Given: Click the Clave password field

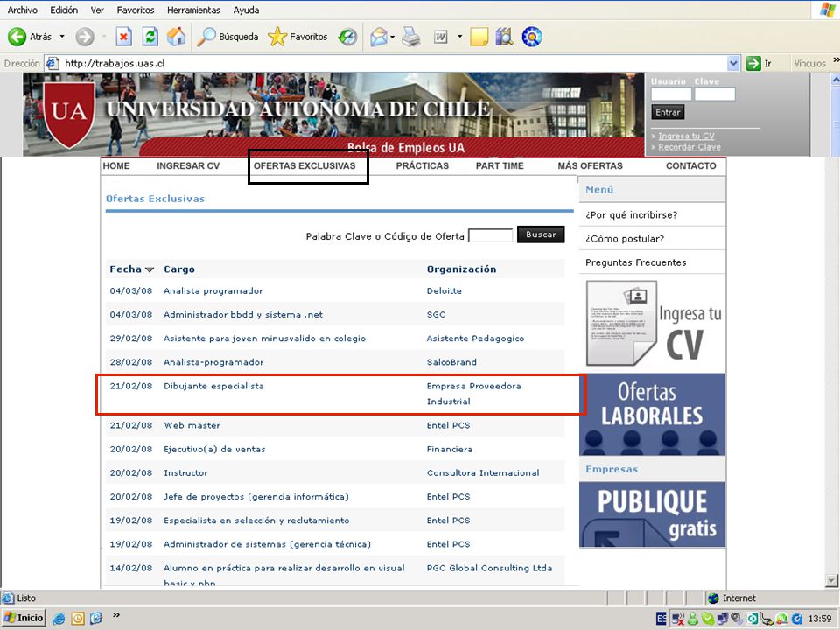Looking at the screenshot, I should tap(715, 94).
